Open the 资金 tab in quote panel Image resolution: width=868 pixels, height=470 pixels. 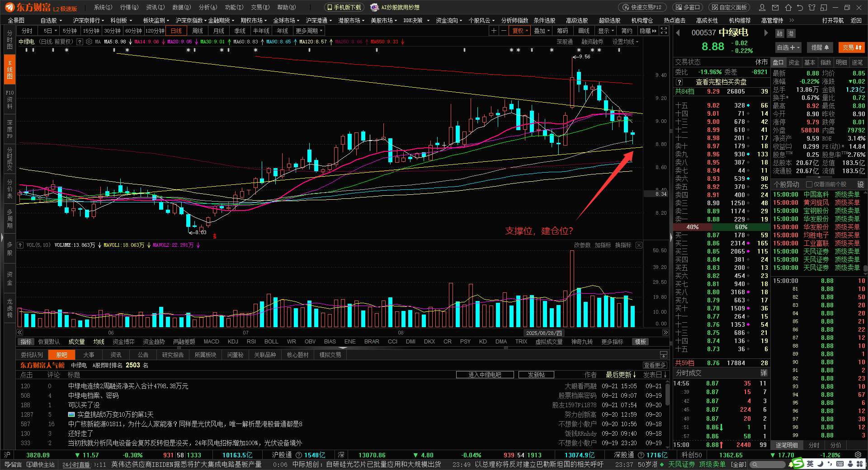tap(794, 62)
